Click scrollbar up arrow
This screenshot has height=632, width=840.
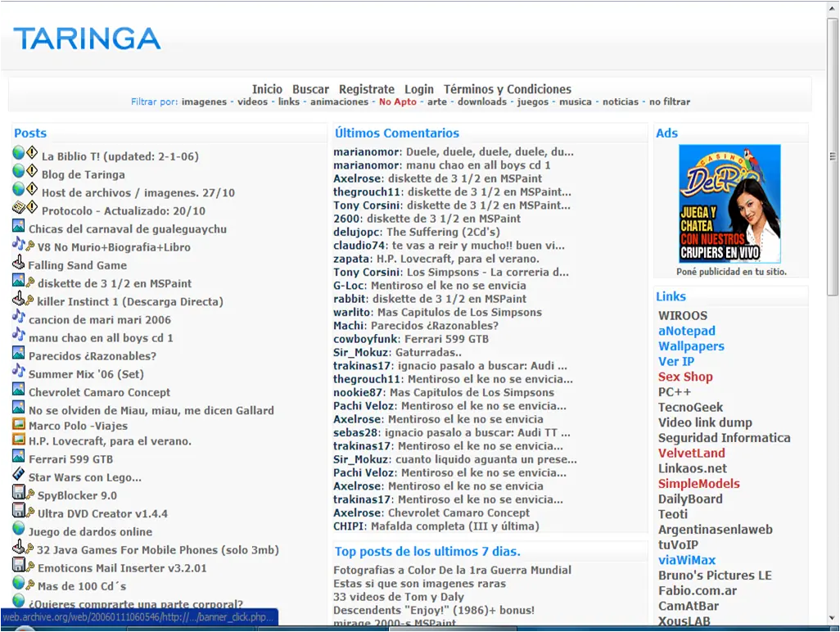[x=833, y=9]
